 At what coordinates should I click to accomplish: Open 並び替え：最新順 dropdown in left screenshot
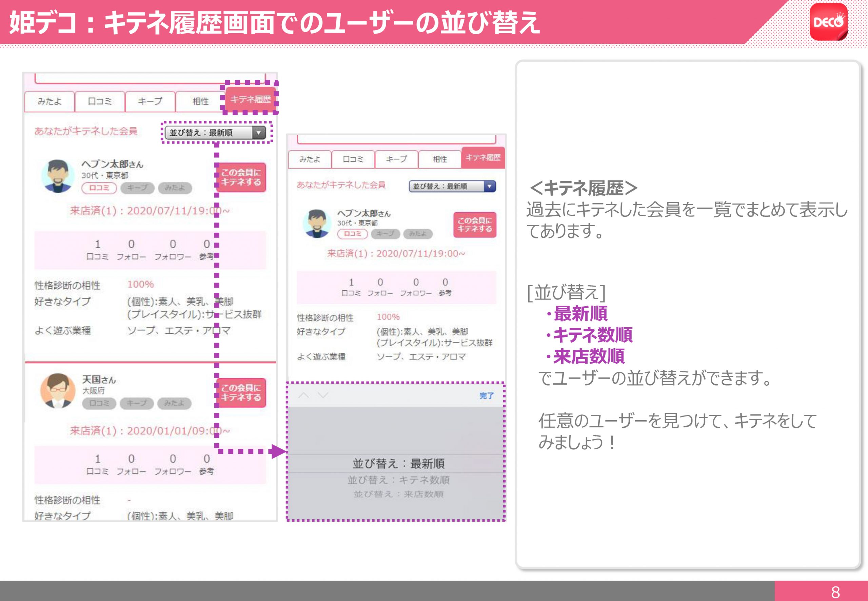tap(215, 133)
